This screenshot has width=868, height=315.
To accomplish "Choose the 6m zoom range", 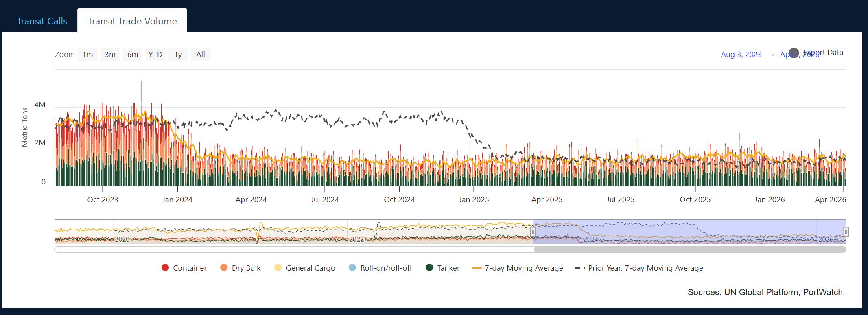I will click(x=133, y=55).
